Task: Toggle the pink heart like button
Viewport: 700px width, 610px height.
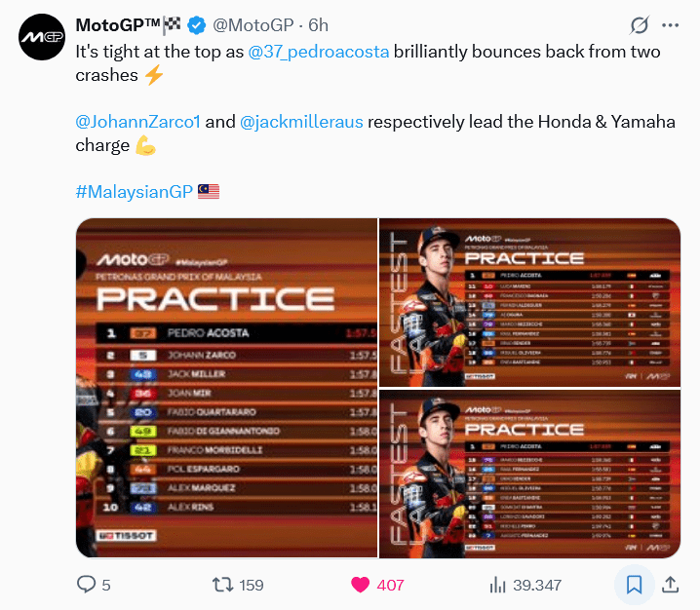Action: tap(361, 584)
